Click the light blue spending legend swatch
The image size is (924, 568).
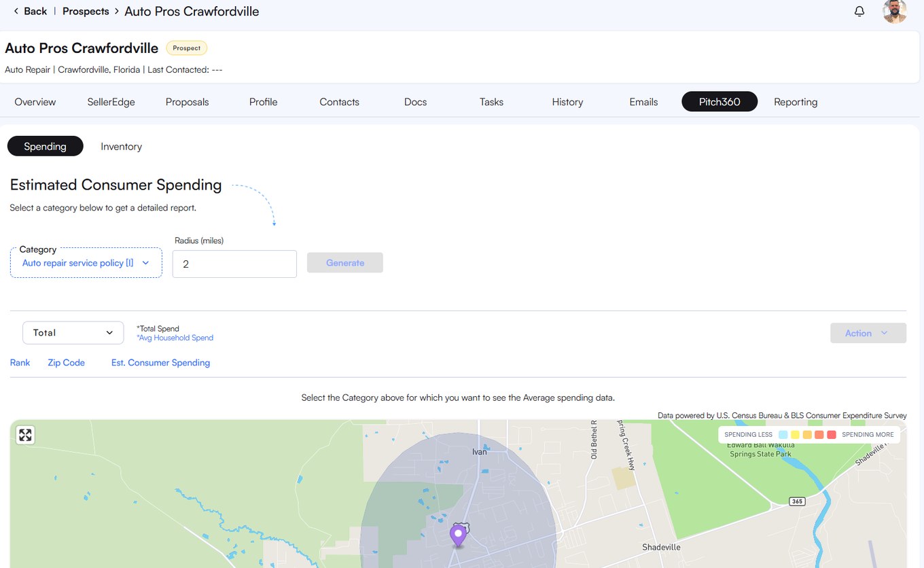pos(783,434)
